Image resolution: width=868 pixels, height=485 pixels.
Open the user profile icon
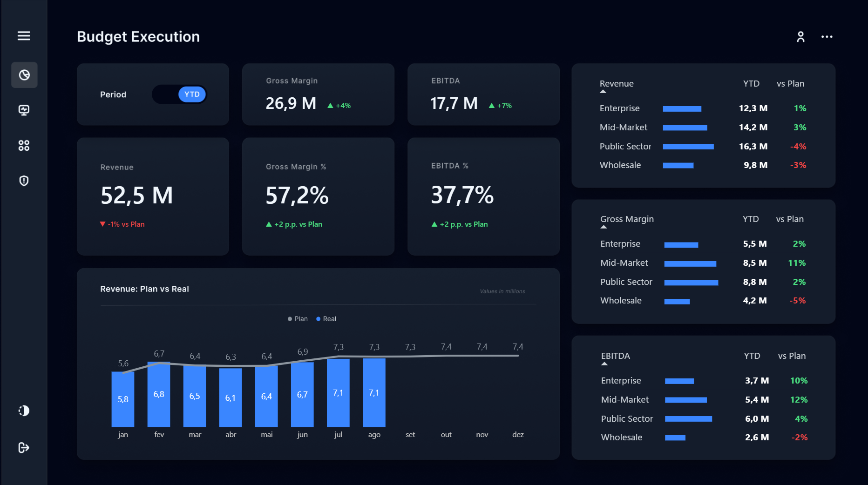point(800,37)
